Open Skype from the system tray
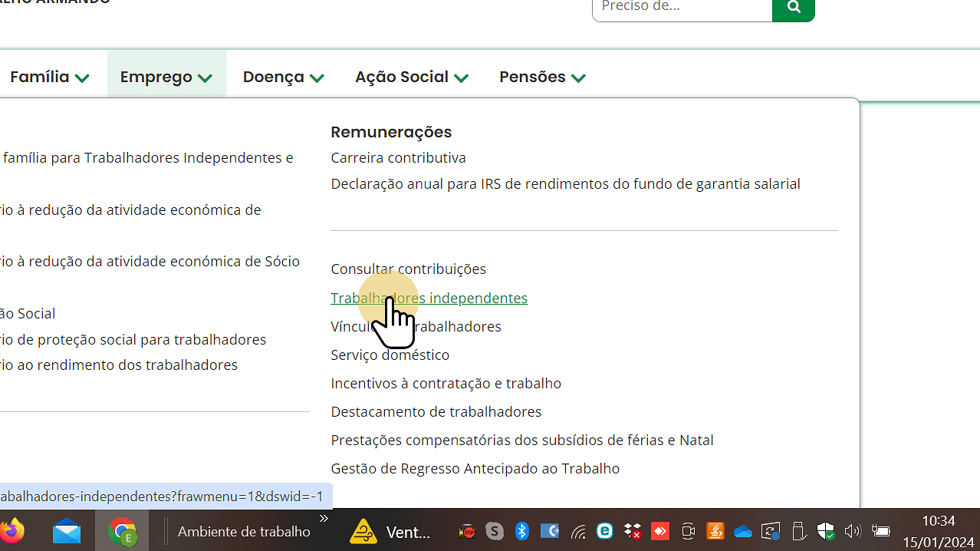Screen dimensions: 980x551 pos(494,530)
